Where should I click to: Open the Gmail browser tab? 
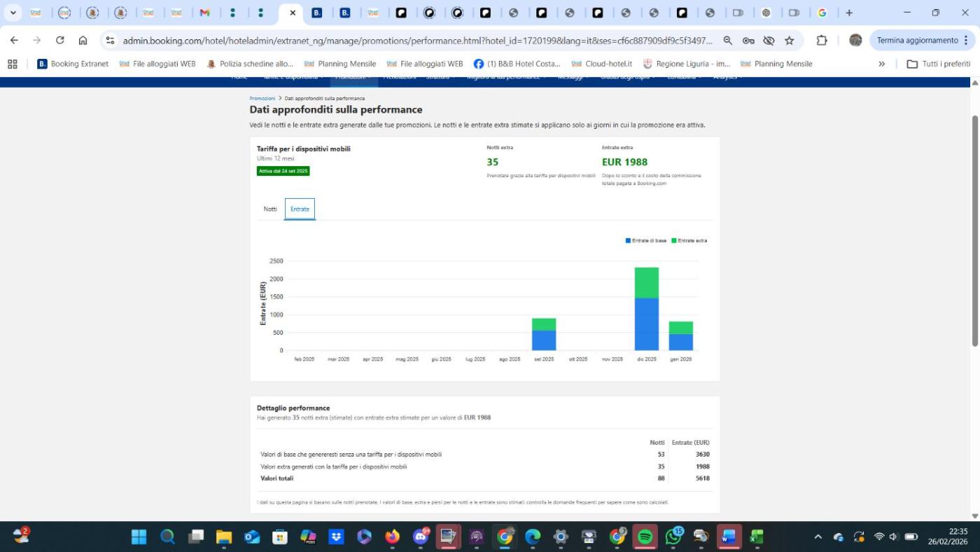pyautogui.click(x=204, y=13)
